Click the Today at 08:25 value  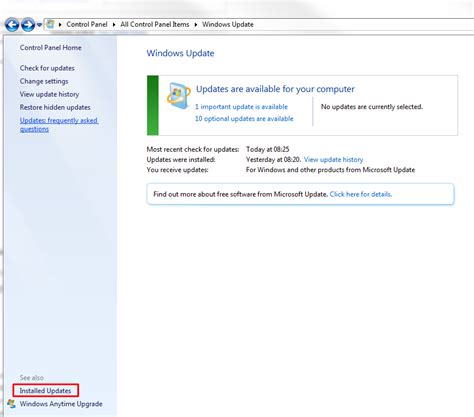pos(267,149)
